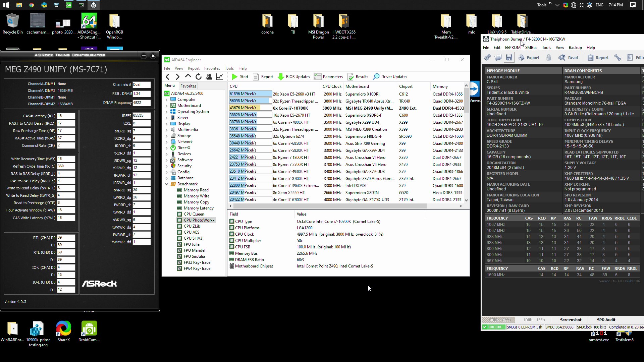Select FP64 Ray-Trace benchmark in tree
This screenshot has width=644, height=362.
tap(197, 268)
